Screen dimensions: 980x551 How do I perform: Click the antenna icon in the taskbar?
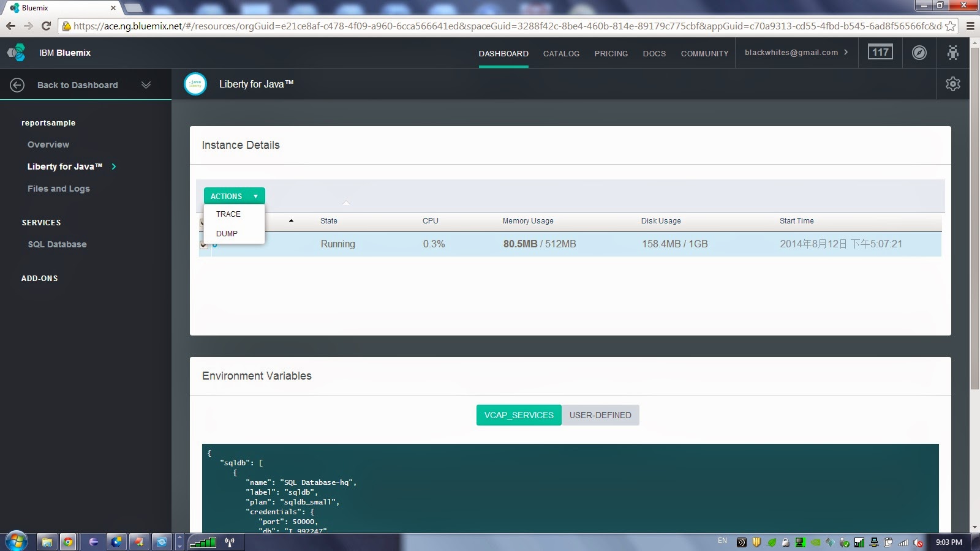(x=230, y=542)
